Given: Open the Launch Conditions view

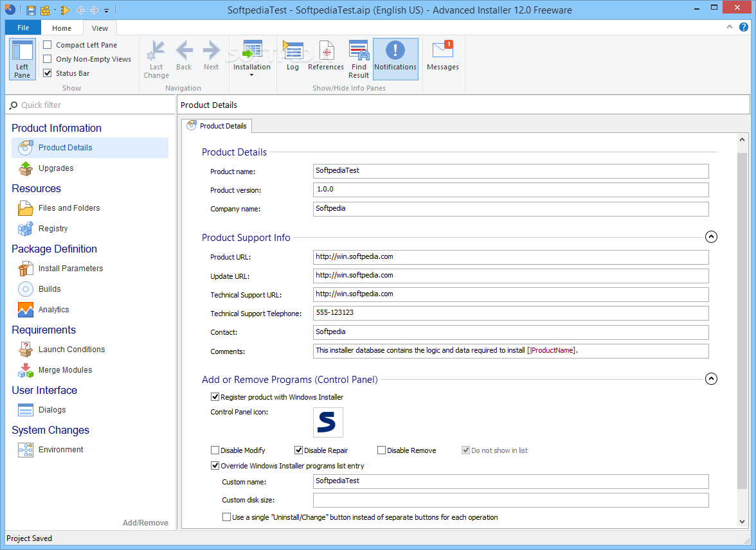Looking at the screenshot, I should pyautogui.click(x=72, y=350).
